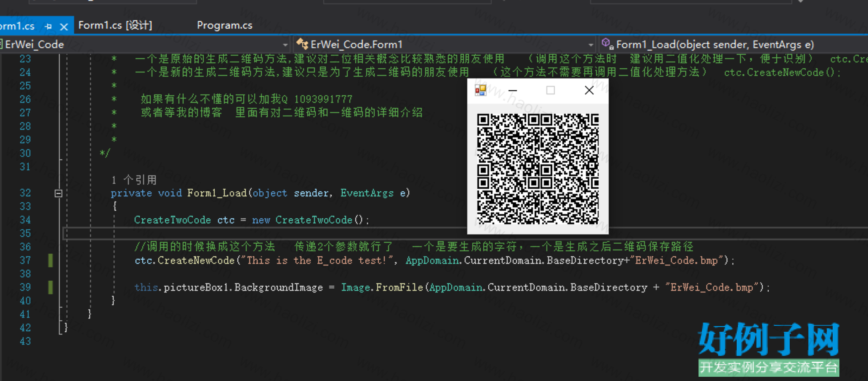
Task: Click the new keyword on line 34
Action: (x=261, y=220)
